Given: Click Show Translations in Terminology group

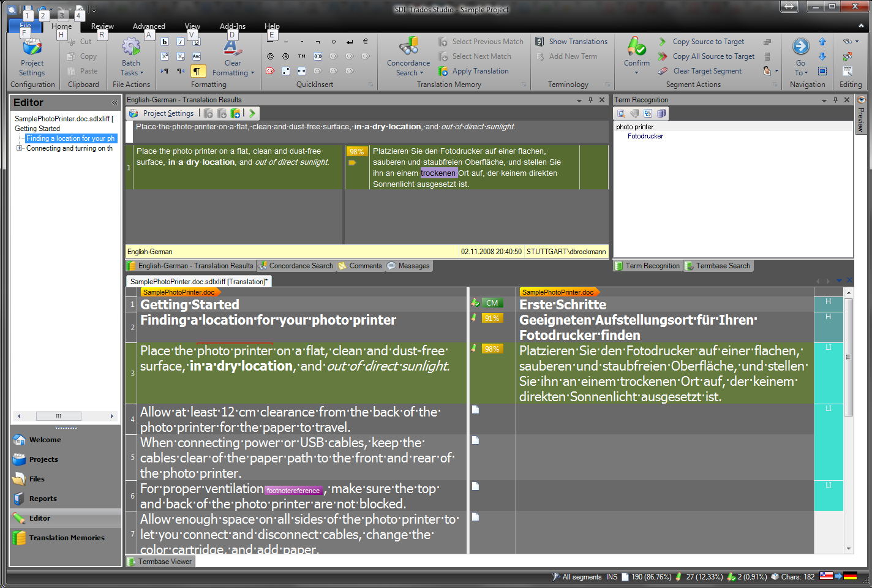Looking at the screenshot, I should [x=571, y=42].
